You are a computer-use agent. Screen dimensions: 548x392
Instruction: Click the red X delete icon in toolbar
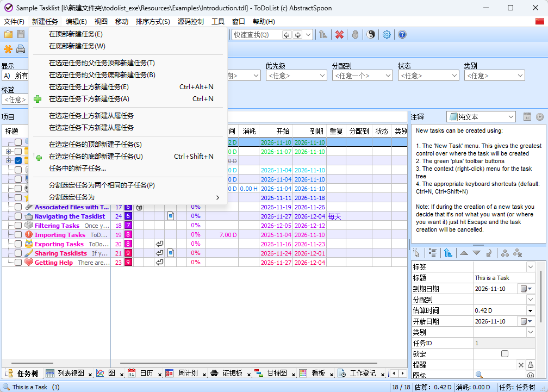click(339, 35)
